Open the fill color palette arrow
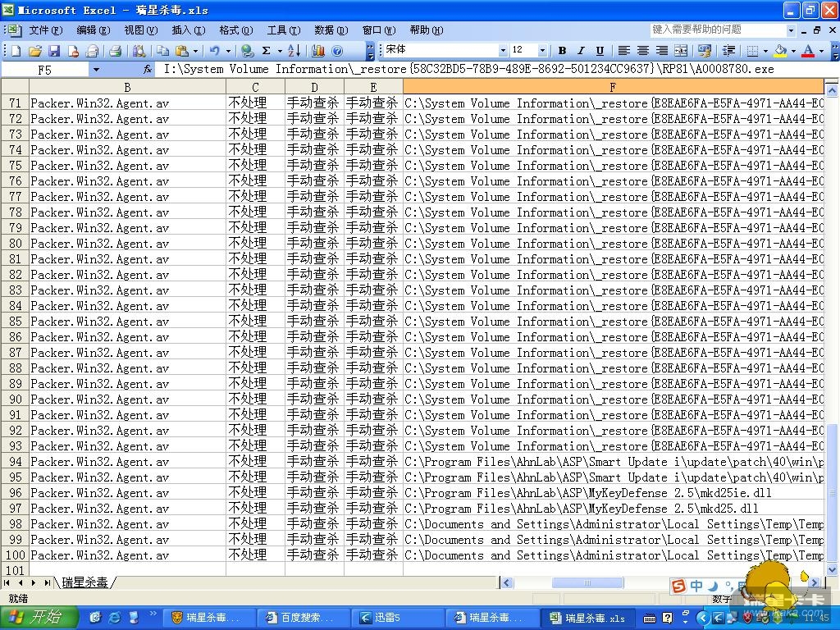The width and height of the screenshot is (840, 630). point(793,51)
